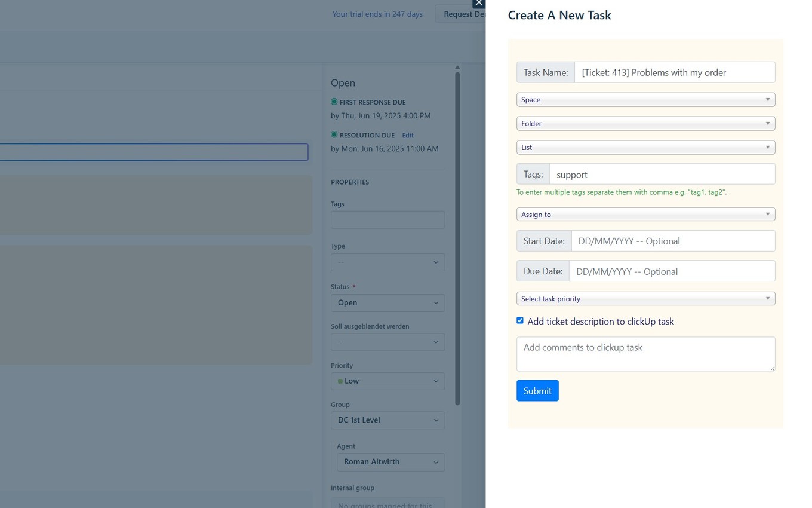Submit the new ClickUp task

(x=537, y=390)
